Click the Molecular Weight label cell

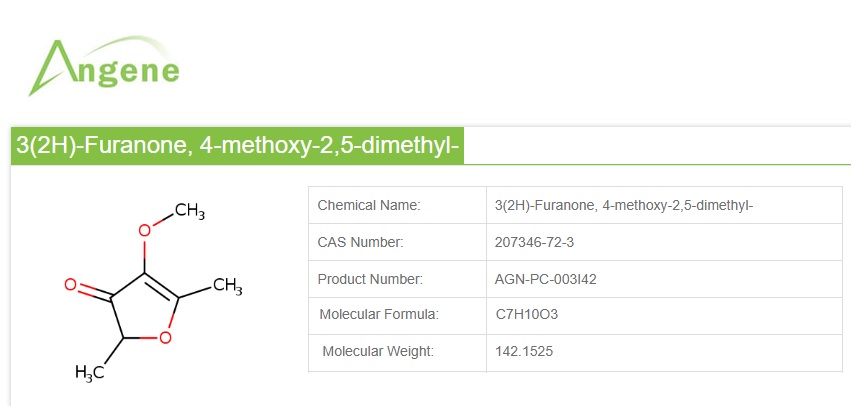(378, 351)
